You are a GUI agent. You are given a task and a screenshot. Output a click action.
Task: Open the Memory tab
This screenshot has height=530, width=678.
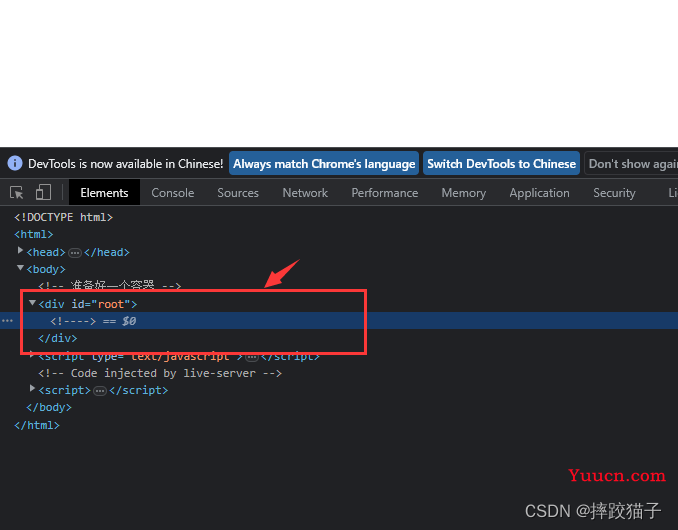[x=464, y=193]
